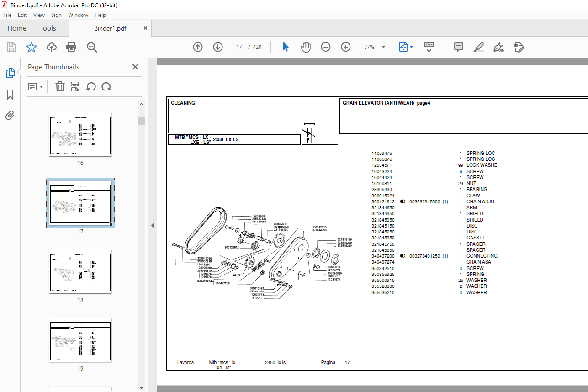
Task: Open the Sign menu
Action: tap(56, 15)
